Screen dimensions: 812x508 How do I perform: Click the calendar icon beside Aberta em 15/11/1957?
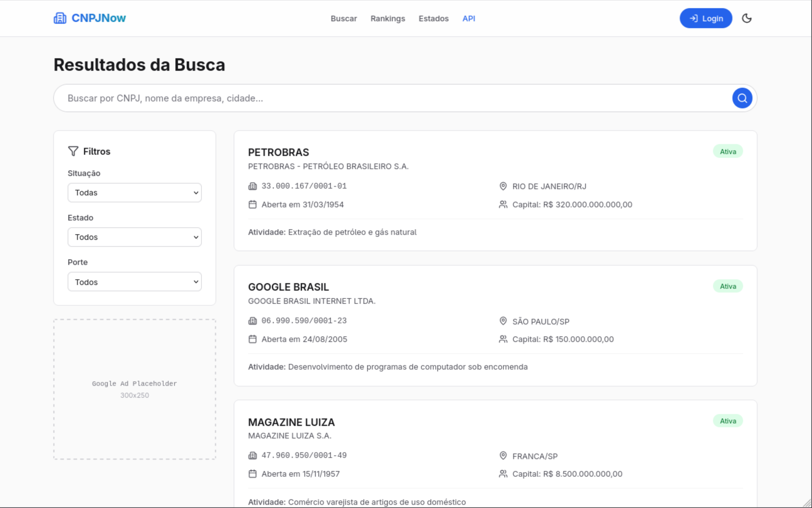pos(252,474)
